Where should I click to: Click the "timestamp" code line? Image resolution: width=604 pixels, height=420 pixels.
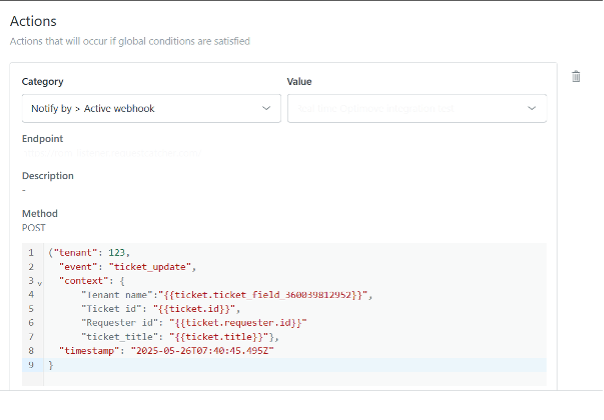coord(166,351)
